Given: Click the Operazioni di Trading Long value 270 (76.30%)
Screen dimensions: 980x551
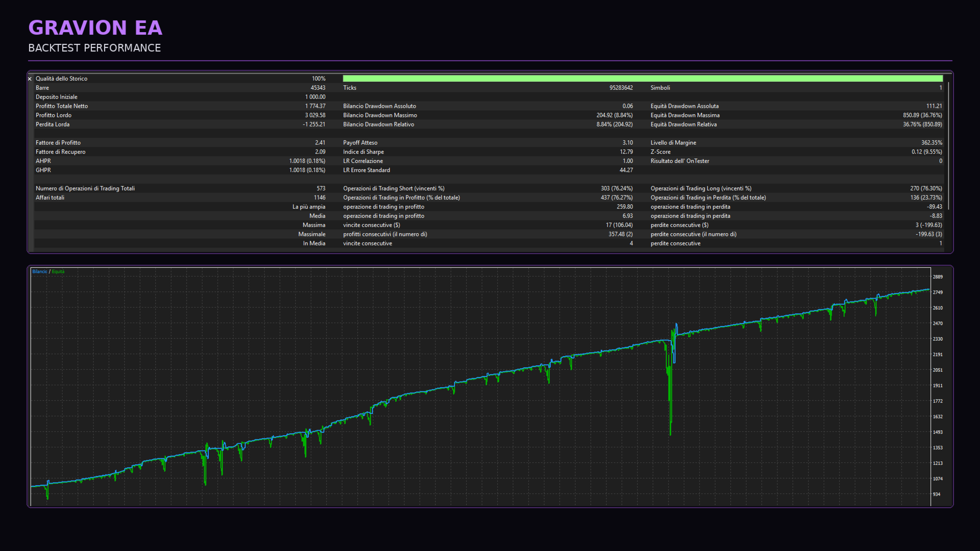Looking at the screenshot, I should (x=926, y=189).
